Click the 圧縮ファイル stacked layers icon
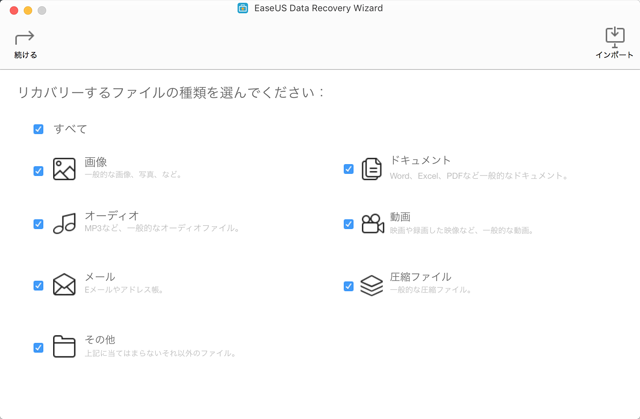This screenshot has width=640, height=419. point(371,285)
